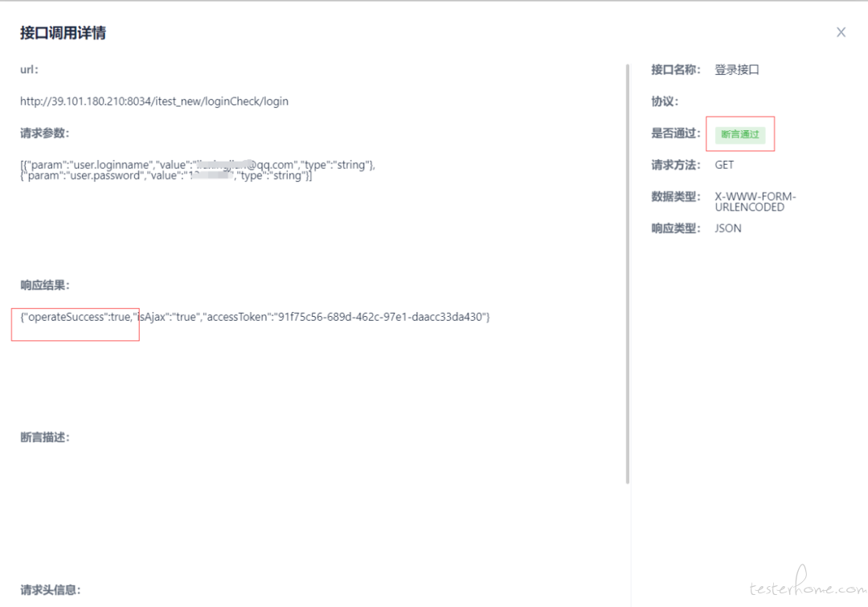
Task: Click the 响应结果 section label
Action: pyautogui.click(x=45, y=285)
